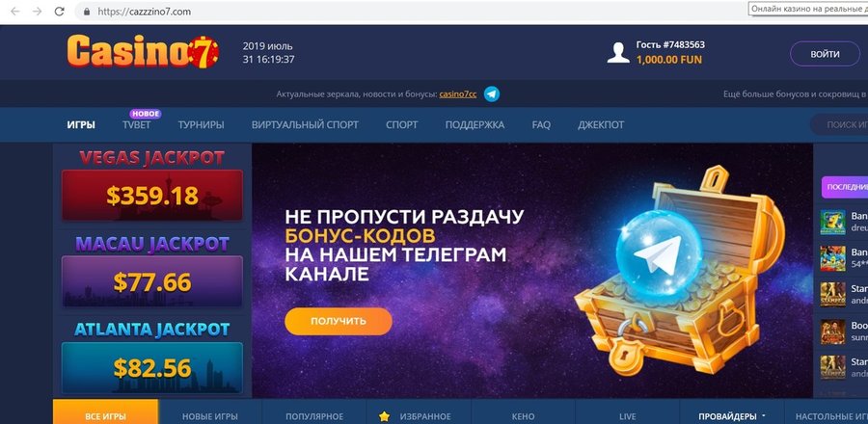Viewport: 868px width, 424px height.
Task: Click the star icon next to Избранное
Action: click(x=384, y=416)
